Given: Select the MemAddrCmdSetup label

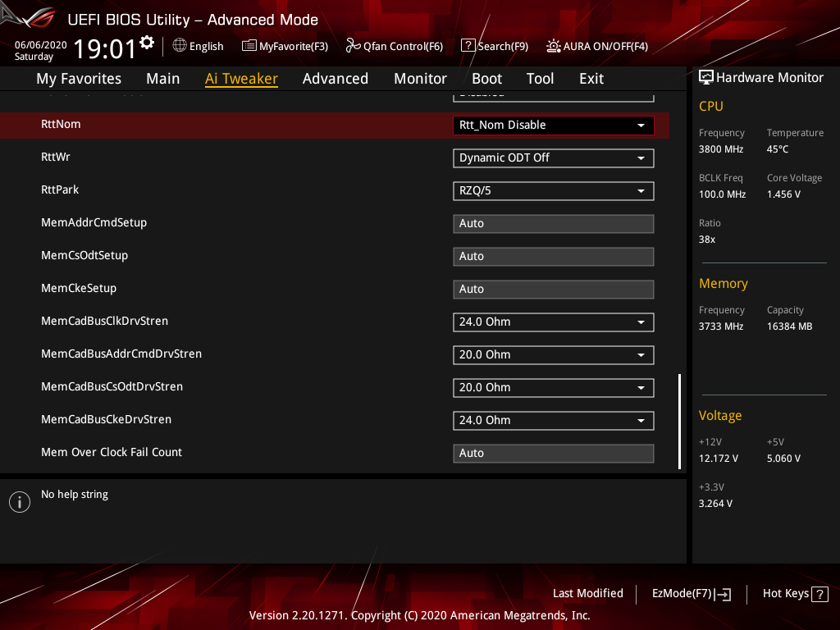Looking at the screenshot, I should [94, 223].
